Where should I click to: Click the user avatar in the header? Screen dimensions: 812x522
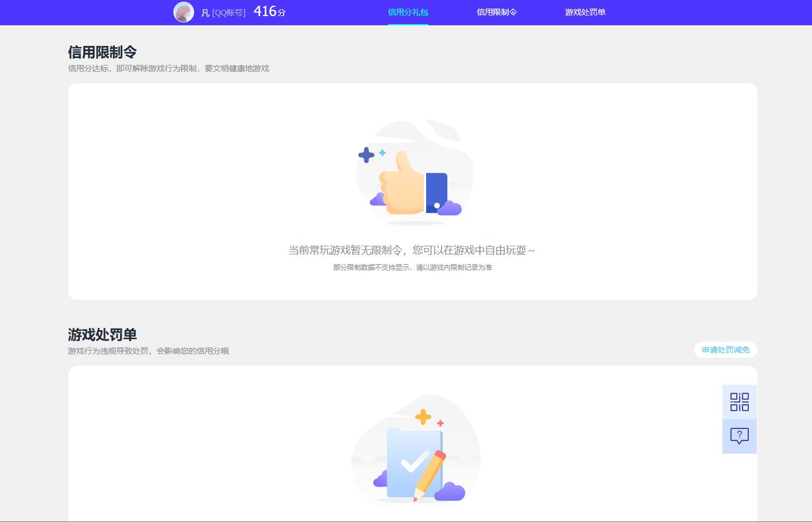tap(184, 12)
